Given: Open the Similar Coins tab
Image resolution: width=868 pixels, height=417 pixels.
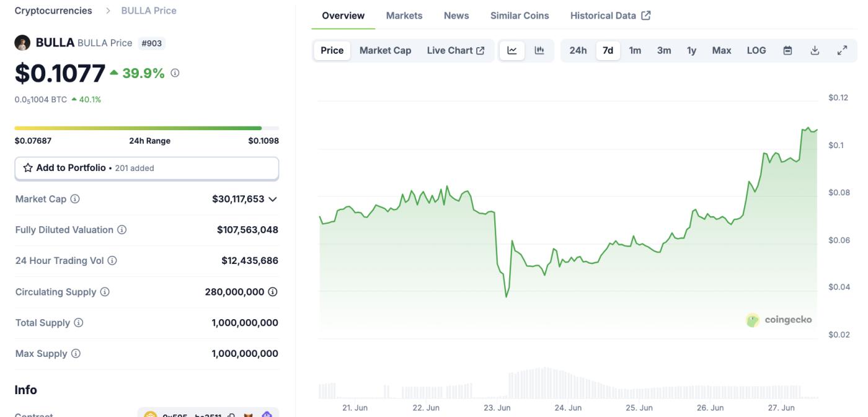Looking at the screenshot, I should click(x=520, y=15).
